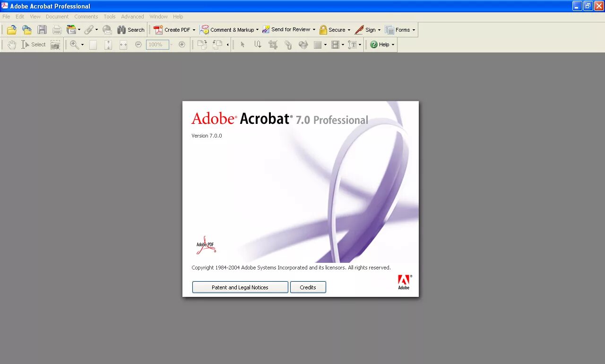Open the Window menu
The width and height of the screenshot is (605, 364).
(x=159, y=17)
